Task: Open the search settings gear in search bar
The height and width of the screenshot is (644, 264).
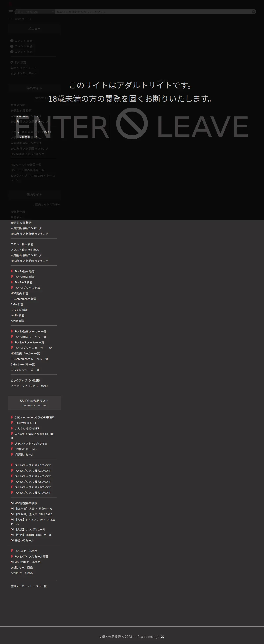Action: [x=253, y=12]
